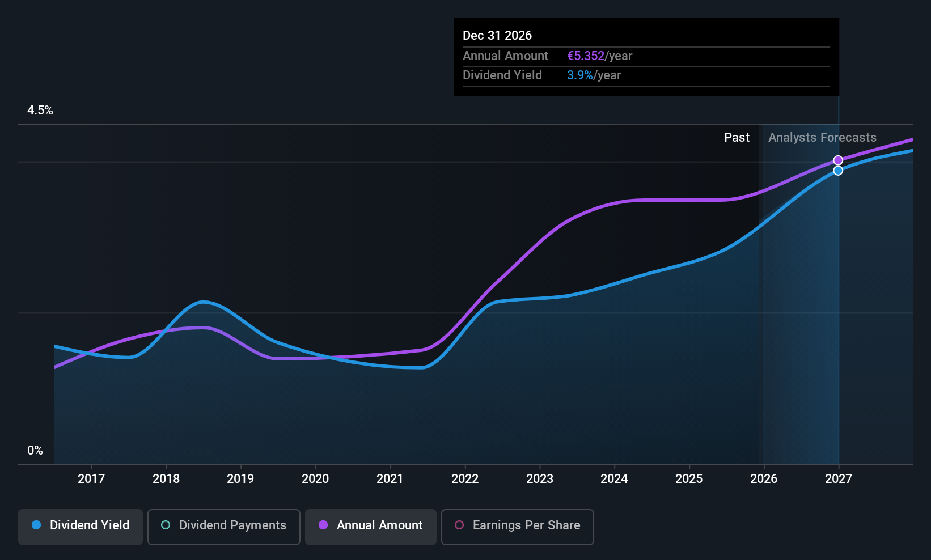This screenshot has height=560, width=931.
Task: Click the purple Annual Amount legend dot
Action: pos(323,525)
